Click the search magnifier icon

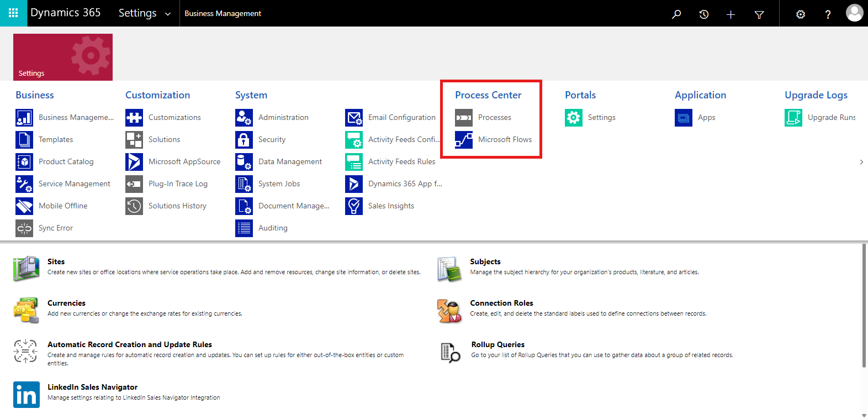tap(676, 14)
